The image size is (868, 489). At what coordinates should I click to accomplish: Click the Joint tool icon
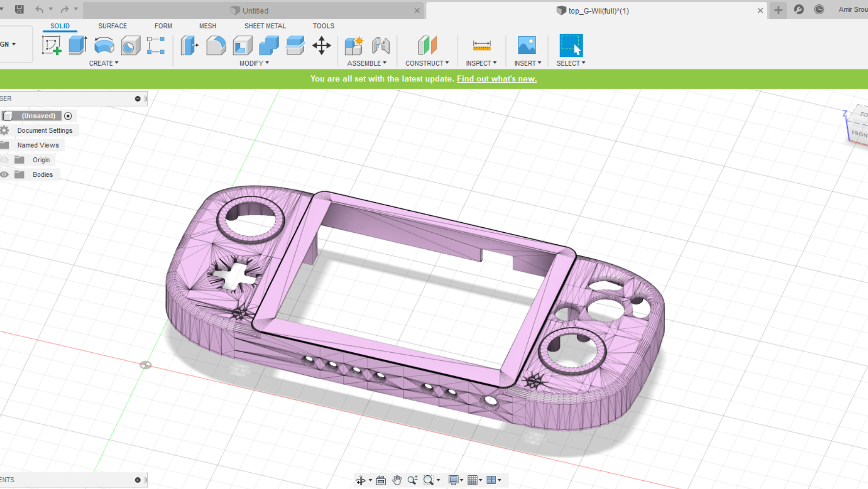(380, 46)
